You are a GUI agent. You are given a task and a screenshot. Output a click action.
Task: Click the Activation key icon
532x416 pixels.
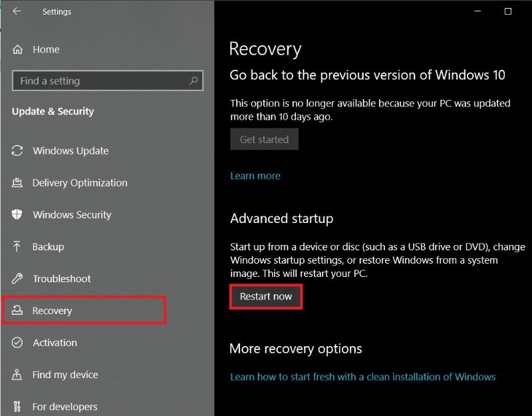[18, 343]
